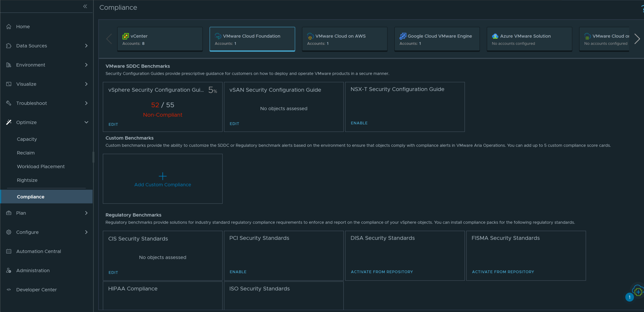Expand the Configure menu chevron

pyautogui.click(x=86, y=232)
